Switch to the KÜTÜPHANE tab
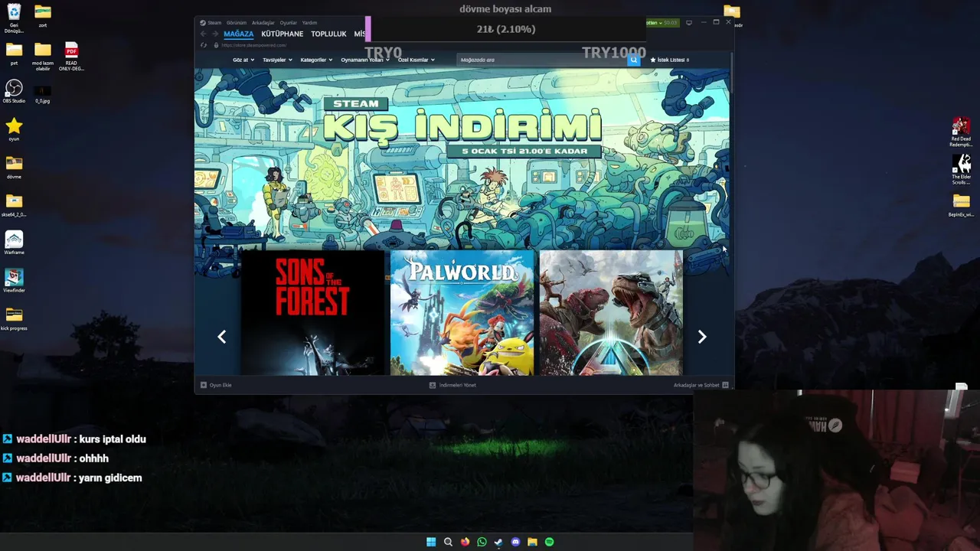The image size is (980, 551). [x=283, y=34]
